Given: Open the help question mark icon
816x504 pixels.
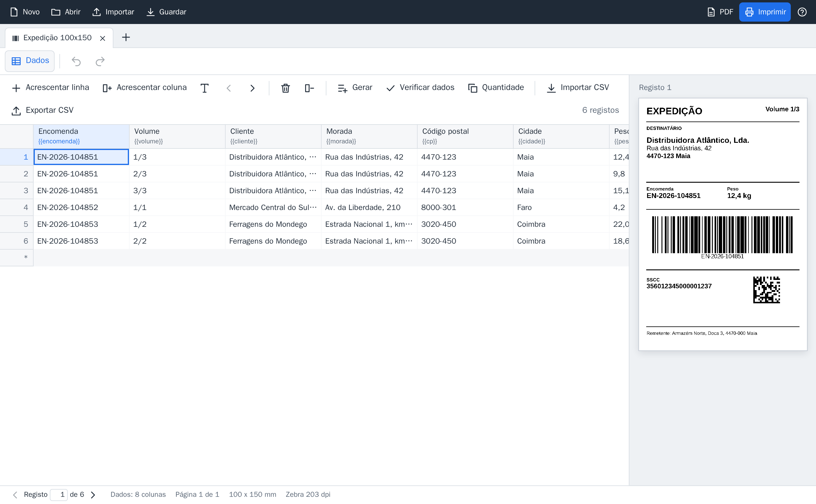Looking at the screenshot, I should (802, 12).
